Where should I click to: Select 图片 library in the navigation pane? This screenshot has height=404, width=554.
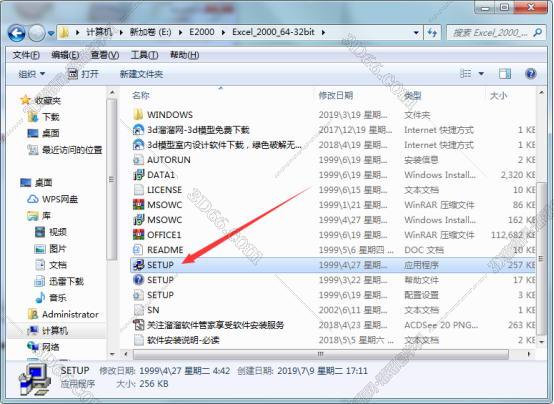point(58,248)
